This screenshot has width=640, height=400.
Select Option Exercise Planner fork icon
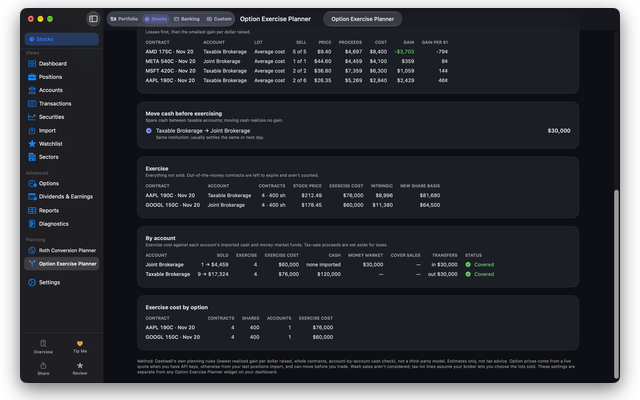pos(32,264)
